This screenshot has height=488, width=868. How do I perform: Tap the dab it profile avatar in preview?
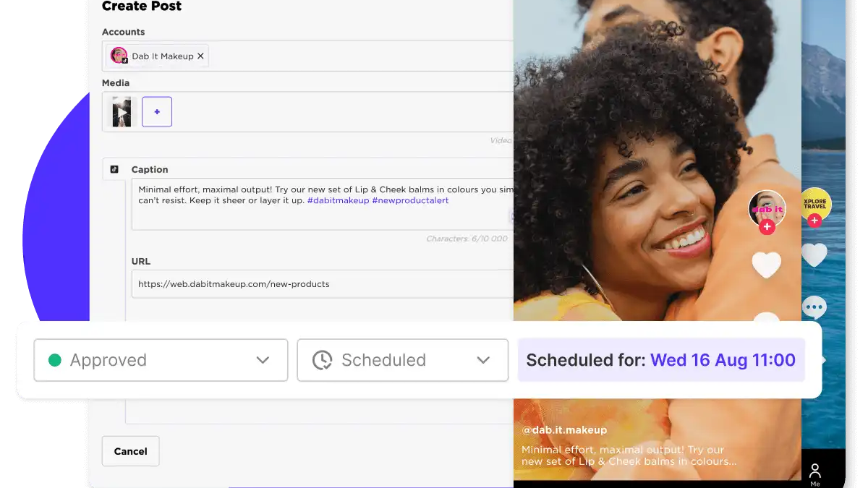pos(767,209)
